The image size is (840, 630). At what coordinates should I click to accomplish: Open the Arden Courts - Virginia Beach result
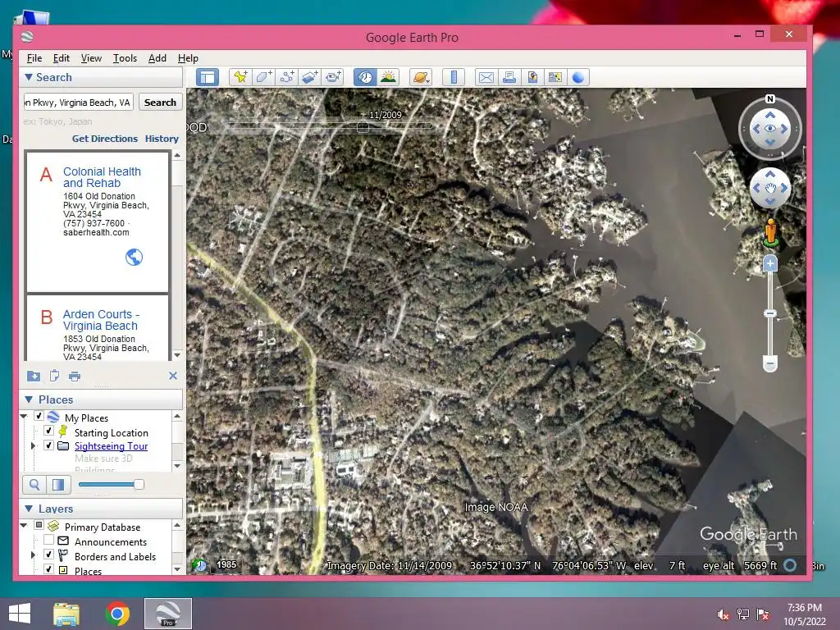click(101, 320)
